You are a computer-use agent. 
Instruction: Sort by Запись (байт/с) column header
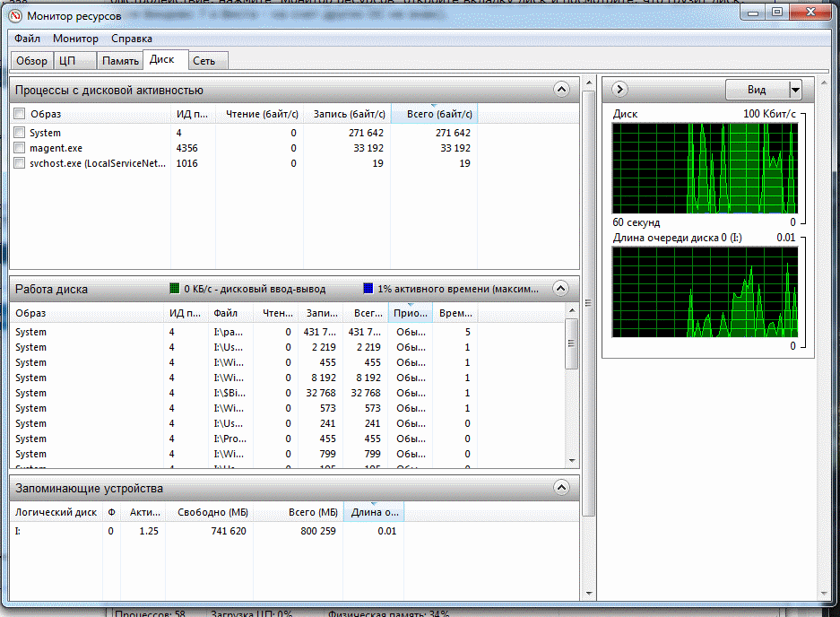(x=347, y=114)
